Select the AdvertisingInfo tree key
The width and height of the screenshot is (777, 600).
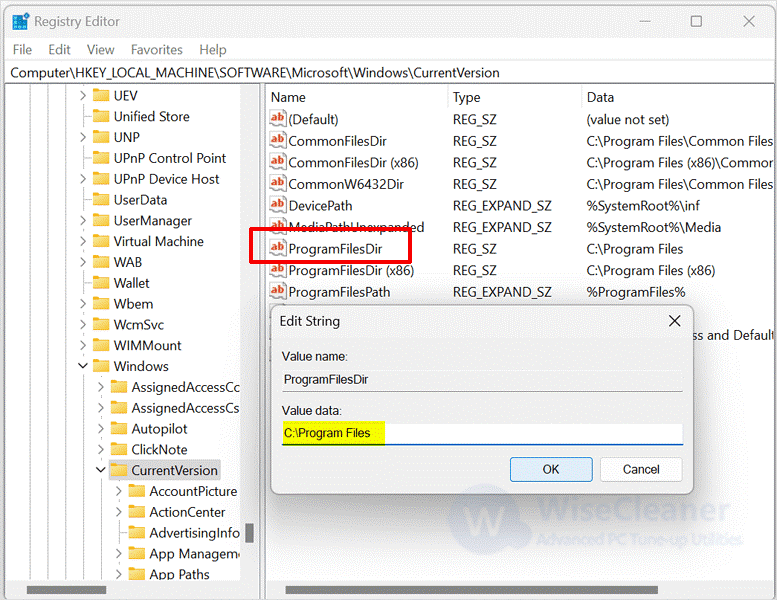click(194, 533)
